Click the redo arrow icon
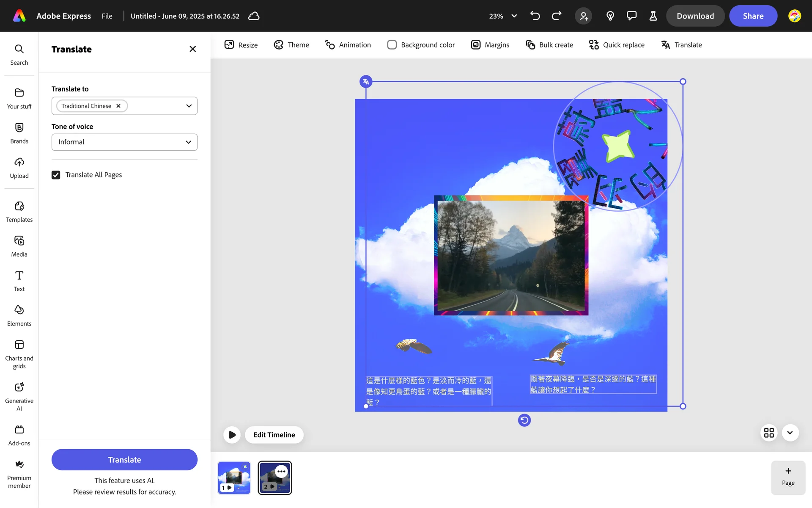Screen dimensions: 812x508 coord(557,16)
